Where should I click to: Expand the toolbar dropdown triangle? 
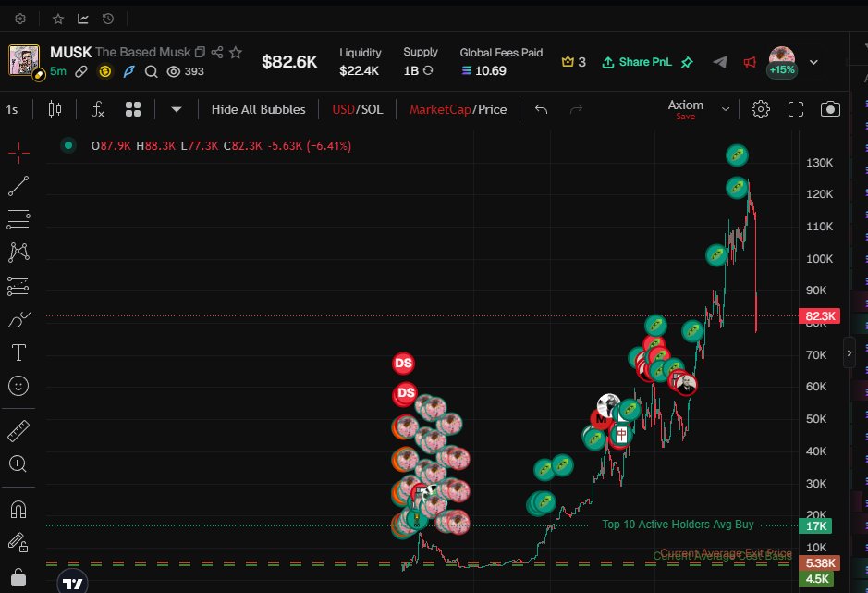coord(176,110)
